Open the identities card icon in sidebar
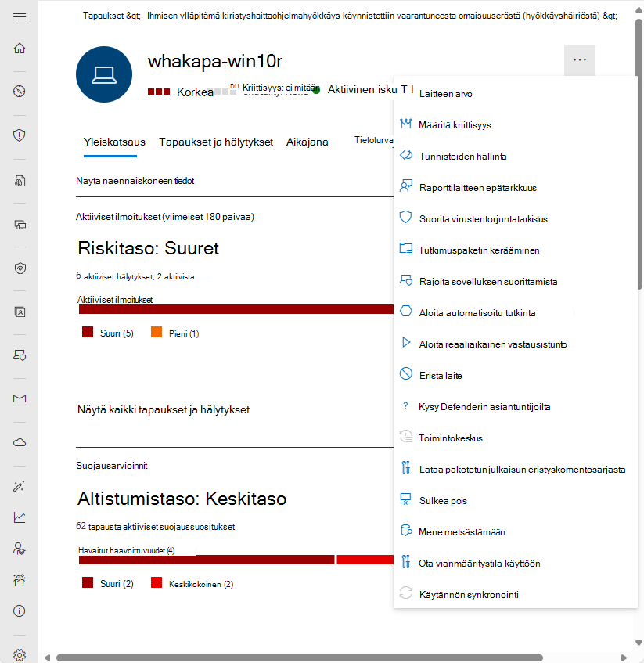This screenshot has width=644, height=663. (20, 312)
